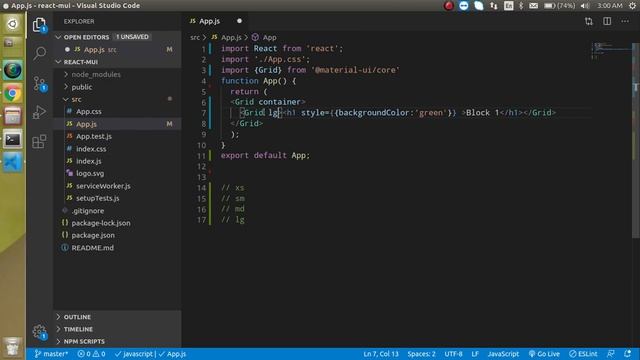Click the Visual Studio Code dock icon
640x360 pixels.
[x=12, y=162]
